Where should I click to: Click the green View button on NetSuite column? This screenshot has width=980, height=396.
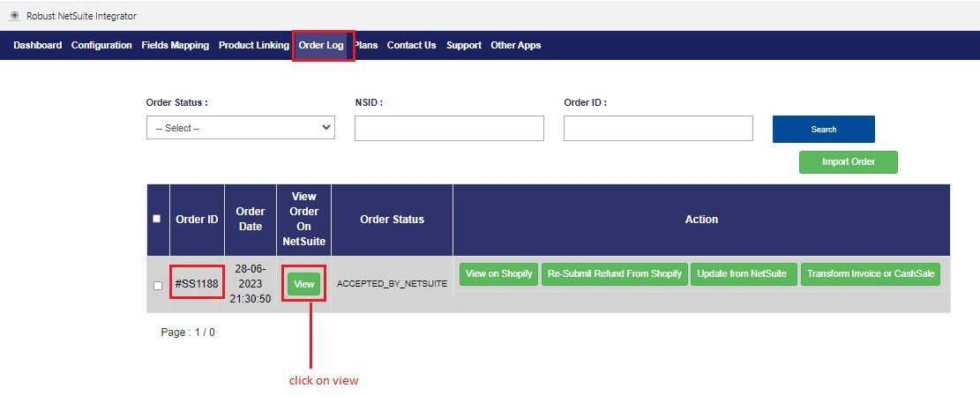tap(303, 284)
